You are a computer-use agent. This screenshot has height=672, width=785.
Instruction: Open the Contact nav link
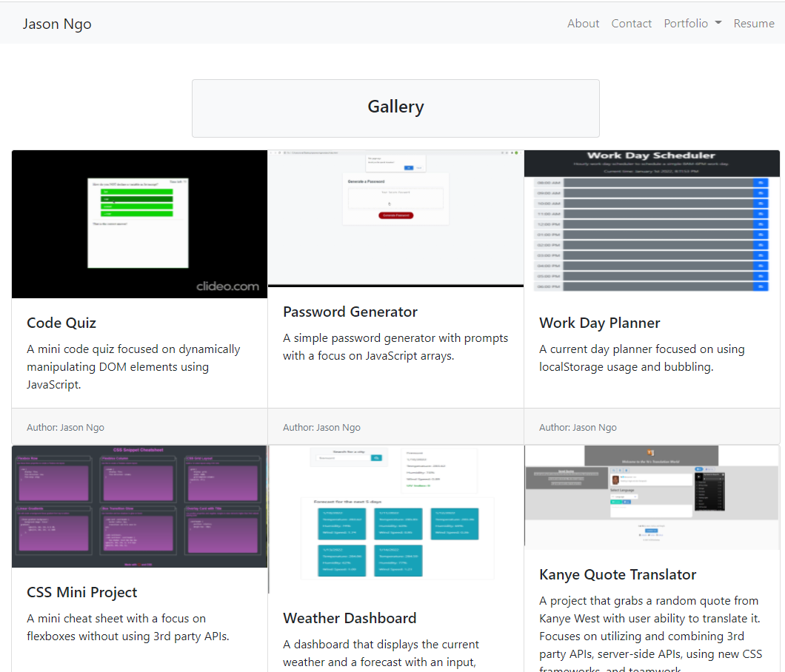tap(631, 24)
